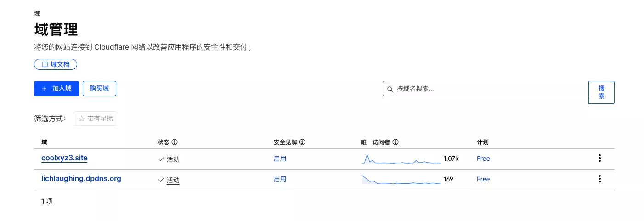Viewport: 644px width, 221px height.
Task: Click the info icon next to 安全见解
Action: coord(302,142)
